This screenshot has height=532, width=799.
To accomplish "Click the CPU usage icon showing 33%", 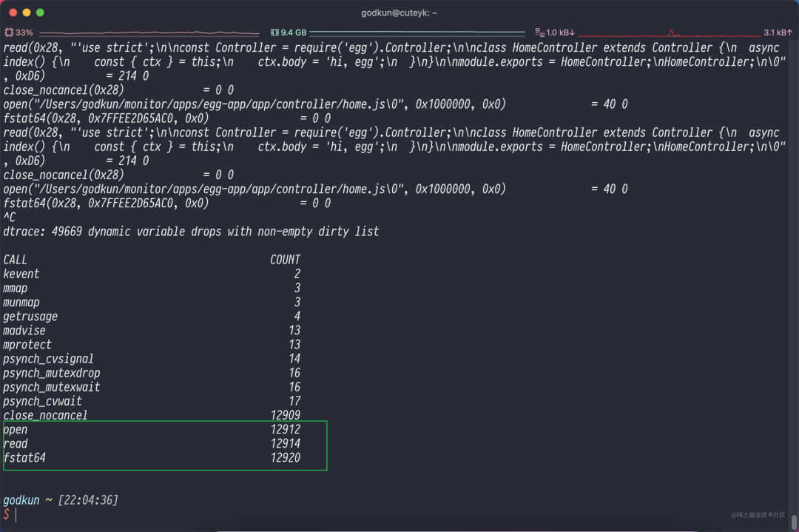I will 22,33.
